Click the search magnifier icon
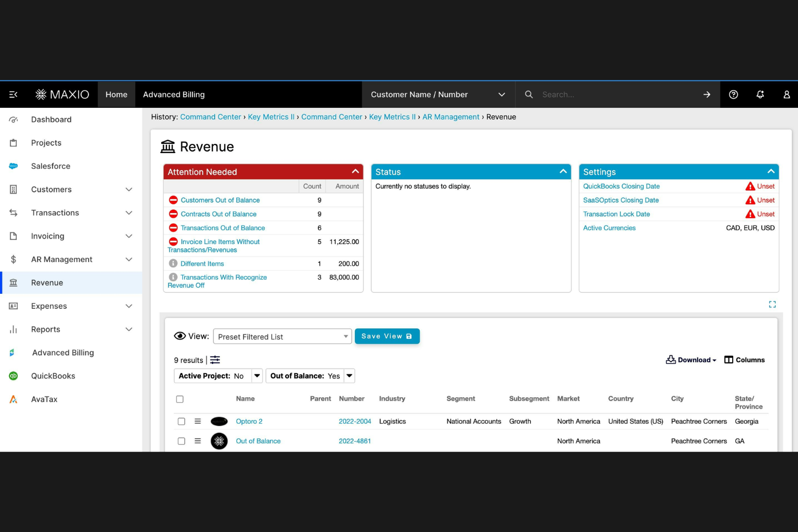Screen dimensions: 798x532 [529, 94]
